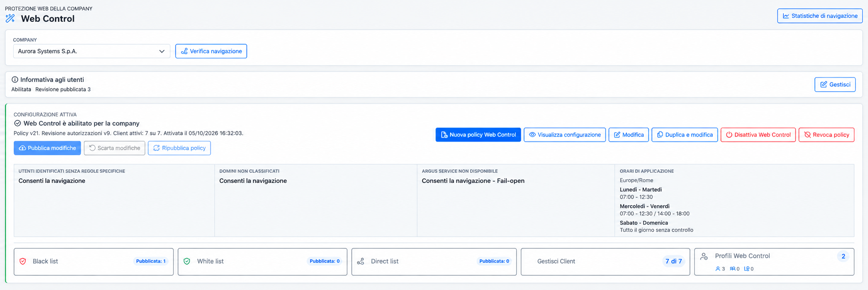Click the single-user count icon showing 3
The width and height of the screenshot is (868, 290).
tap(718, 269)
